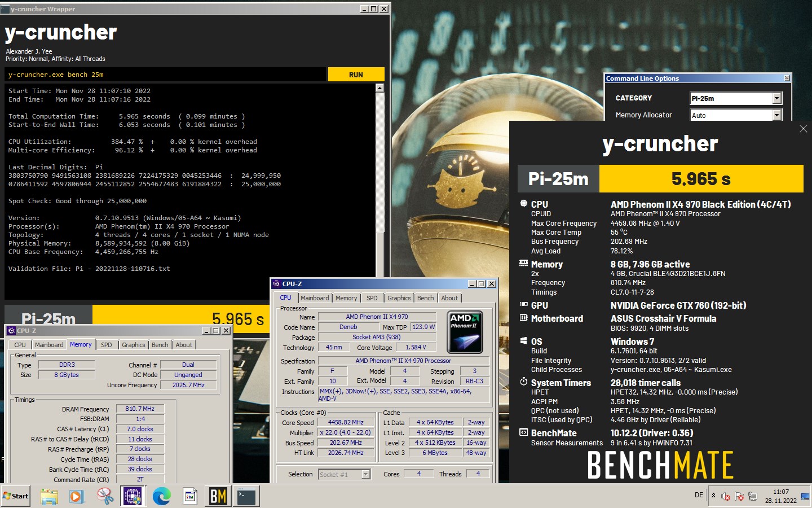
Task: Click the DRAM Frequency value 810.7 MHz
Action: tap(140, 409)
